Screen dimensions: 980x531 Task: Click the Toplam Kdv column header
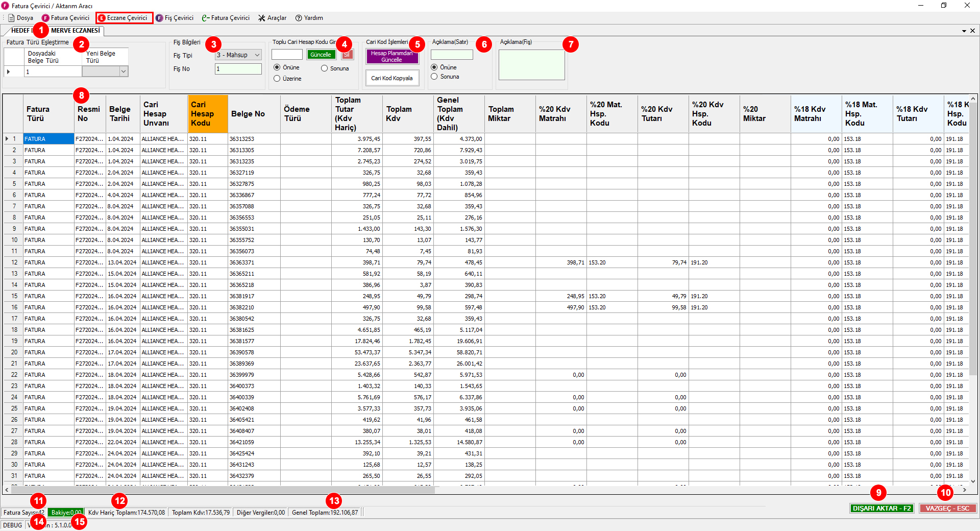coord(408,114)
